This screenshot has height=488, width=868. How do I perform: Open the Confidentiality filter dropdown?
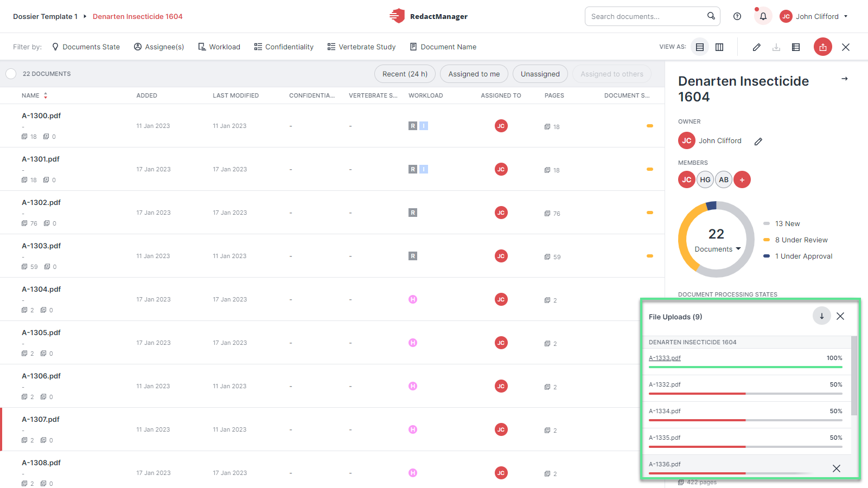[x=284, y=47]
